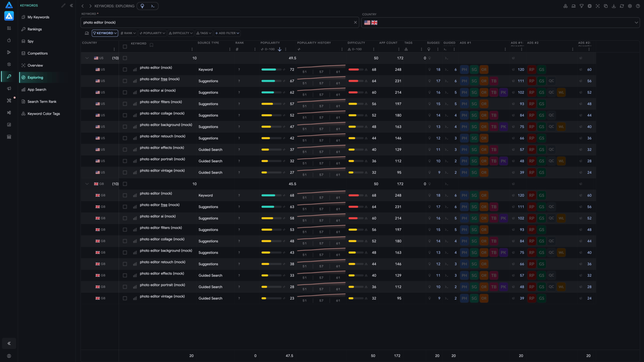Screen dimensions: 644x362
Task: Select checkbox for GB photo editor retouch
Action: [x=125, y=264]
